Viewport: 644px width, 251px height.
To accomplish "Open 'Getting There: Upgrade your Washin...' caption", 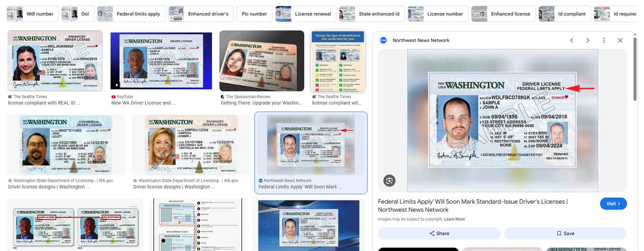I will [261, 103].
